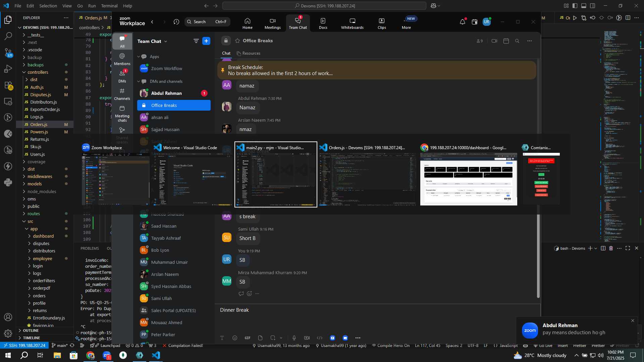Click Go Live in status bar
The image size is (644, 362).
point(543,346)
